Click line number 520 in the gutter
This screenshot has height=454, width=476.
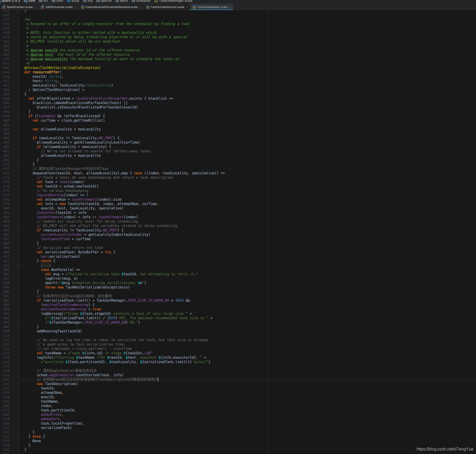pos(6,380)
